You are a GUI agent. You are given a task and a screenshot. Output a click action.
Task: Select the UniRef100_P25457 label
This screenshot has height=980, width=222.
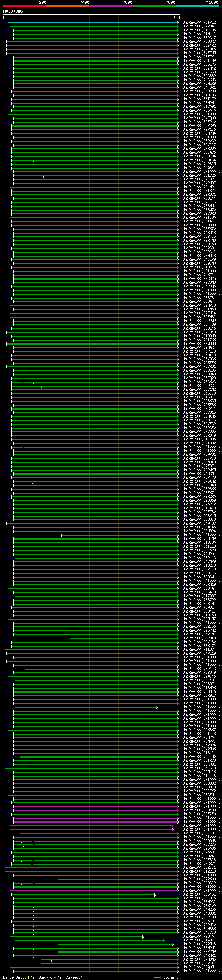click(199, 619)
